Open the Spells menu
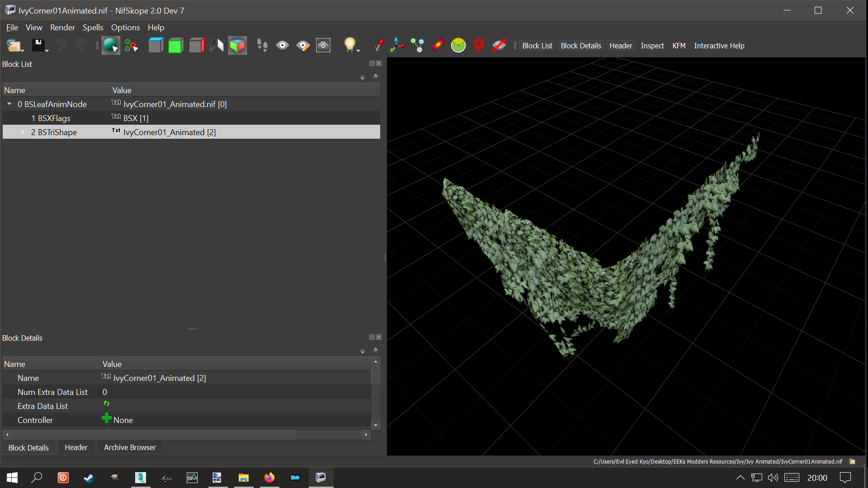The image size is (868, 488). tap(93, 28)
